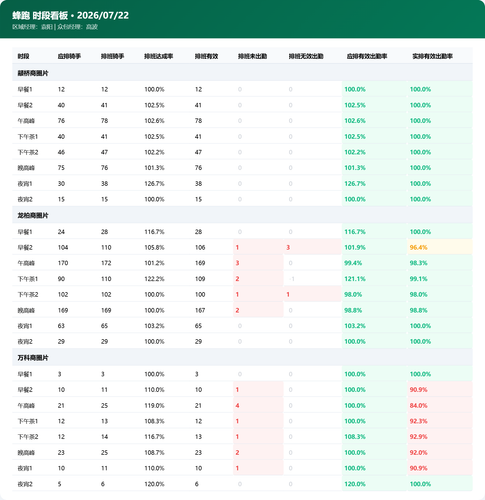Click the value 170 in the 午高峰 row
485x500 pixels.
coord(63,263)
